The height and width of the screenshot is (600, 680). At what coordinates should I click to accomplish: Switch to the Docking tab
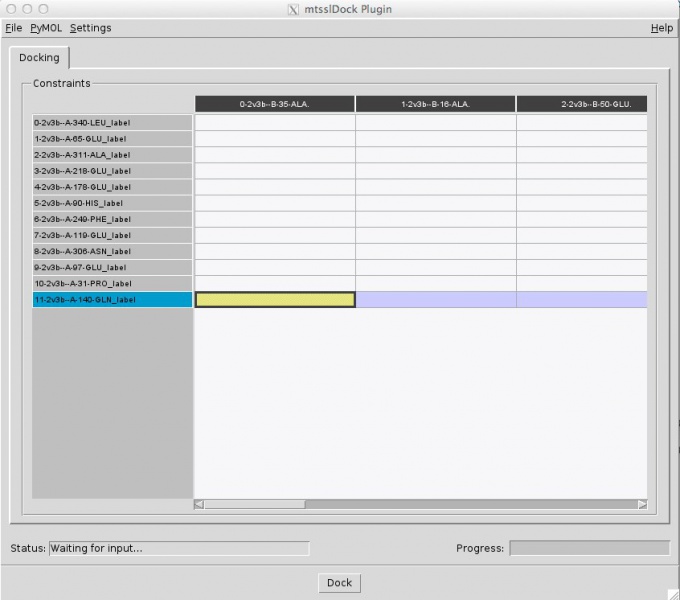39,58
